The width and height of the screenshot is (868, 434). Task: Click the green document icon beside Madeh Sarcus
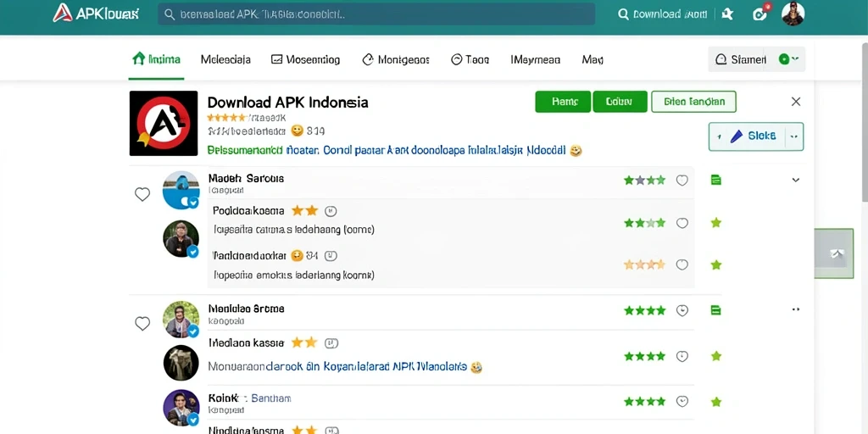[715, 180]
